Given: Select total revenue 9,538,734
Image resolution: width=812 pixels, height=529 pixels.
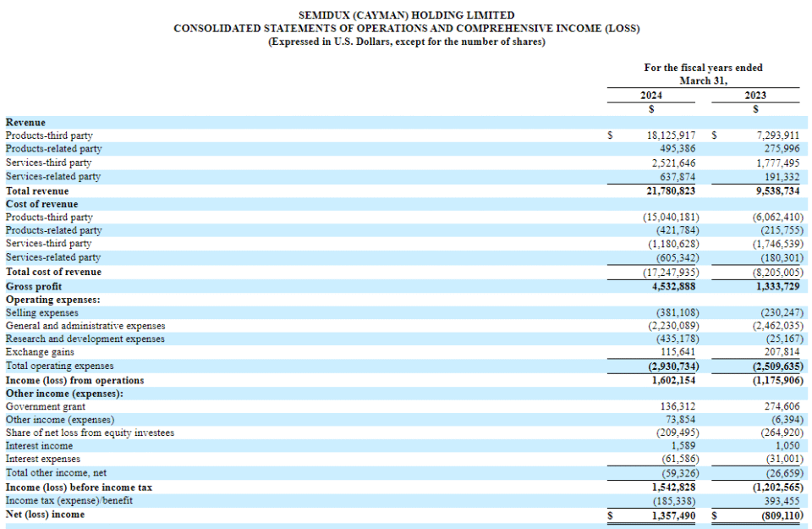Looking at the screenshot, I should pyautogui.click(x=778, y=191).
